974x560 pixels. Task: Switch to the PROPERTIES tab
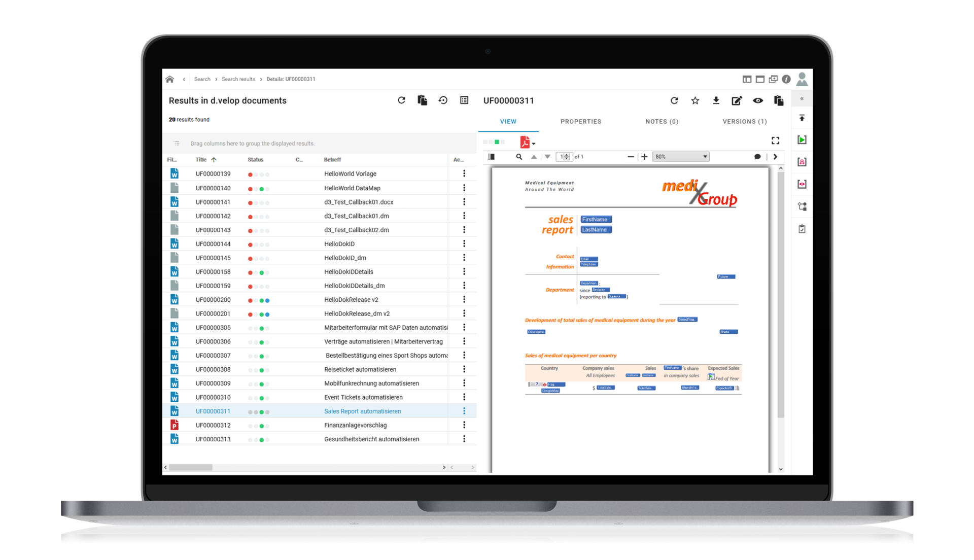pos(580,122)
